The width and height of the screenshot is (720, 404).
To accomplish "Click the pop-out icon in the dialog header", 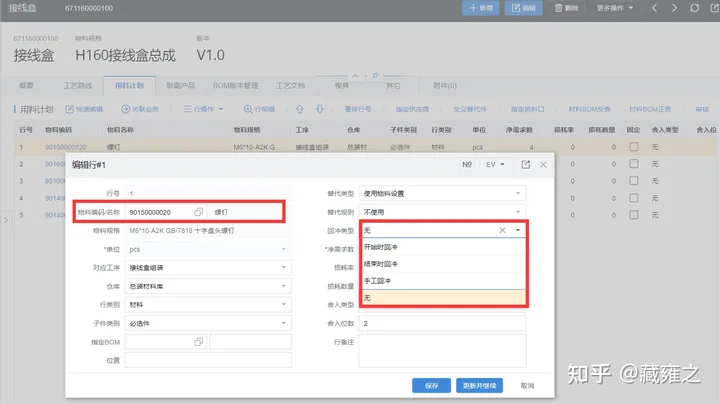I will pyautogui.click(x=527, y=164).
